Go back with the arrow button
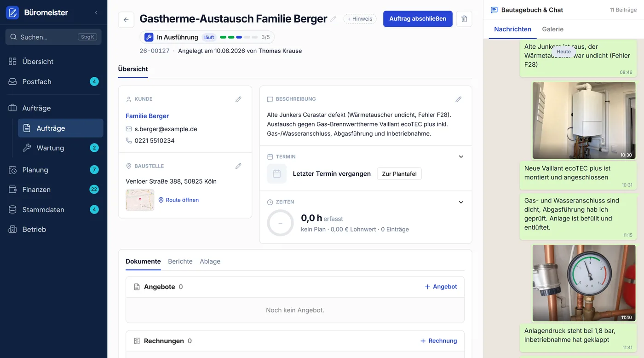644x358 pixels. 126,19
